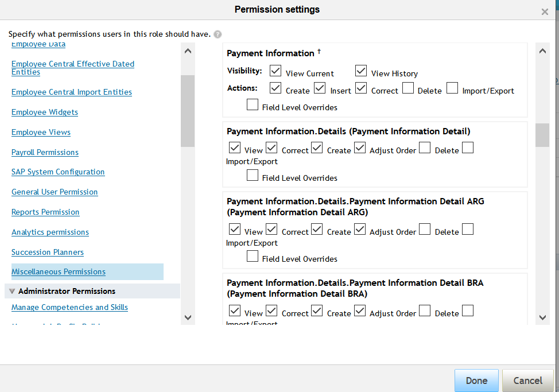Screen dimensions: 559x392
Task: Uncheck Insert action under Payment Information
Action: pos(320,88)
